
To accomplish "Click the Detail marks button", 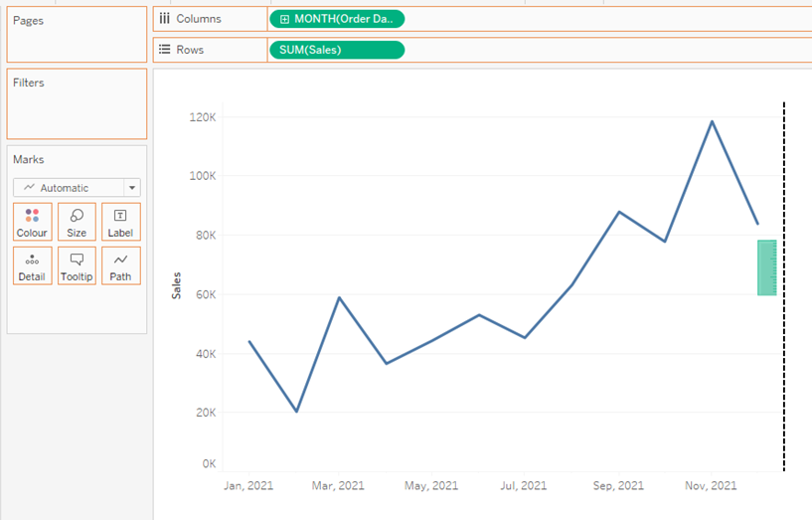I will coord(32,265).
